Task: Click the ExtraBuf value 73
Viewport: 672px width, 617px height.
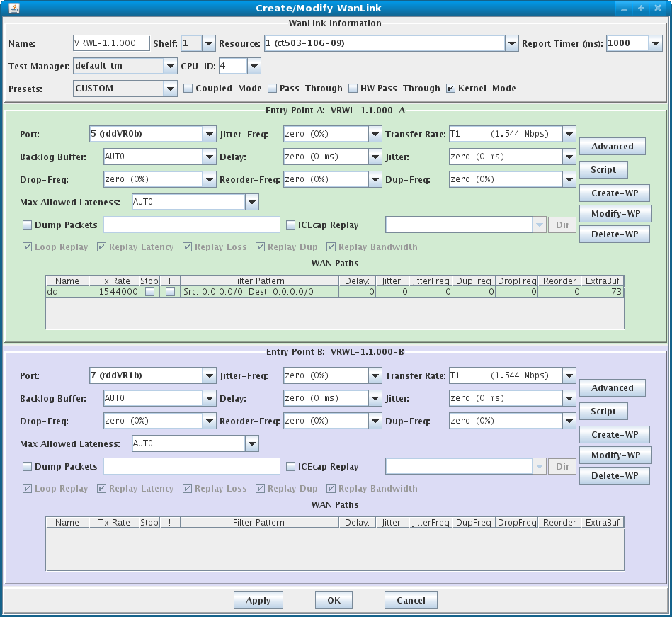Action: coord(602,292)
